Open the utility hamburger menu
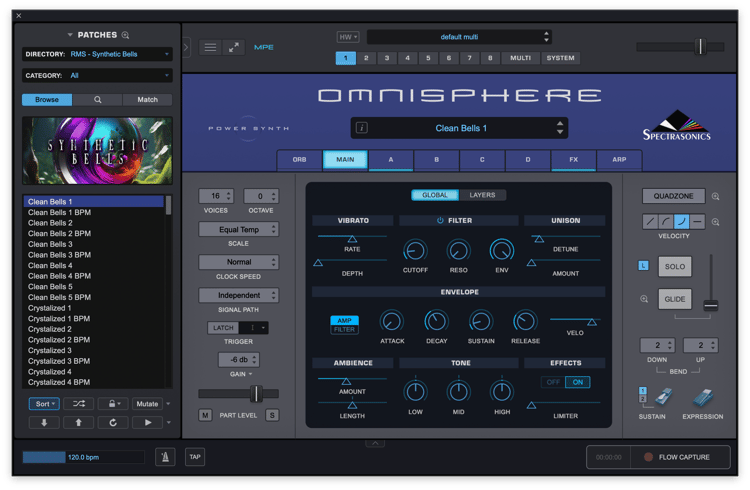The image size is (750, 490). pyautogui.click(x=210, y=47)
